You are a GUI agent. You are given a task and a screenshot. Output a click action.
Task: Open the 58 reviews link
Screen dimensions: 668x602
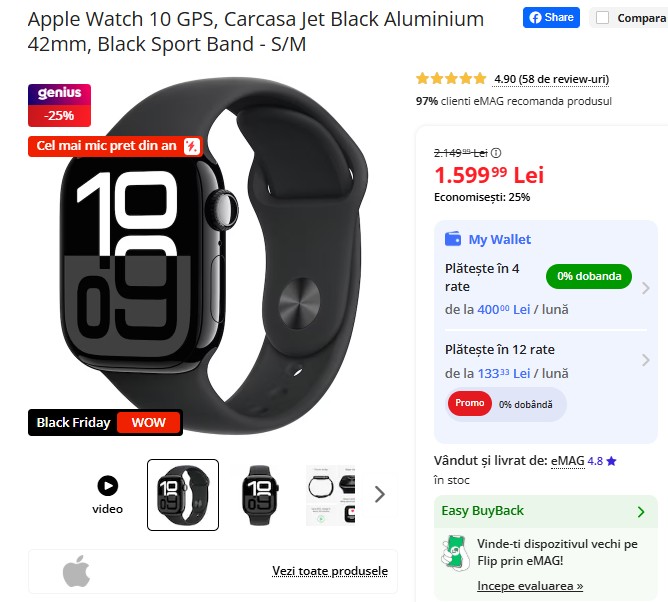(551, 79)
